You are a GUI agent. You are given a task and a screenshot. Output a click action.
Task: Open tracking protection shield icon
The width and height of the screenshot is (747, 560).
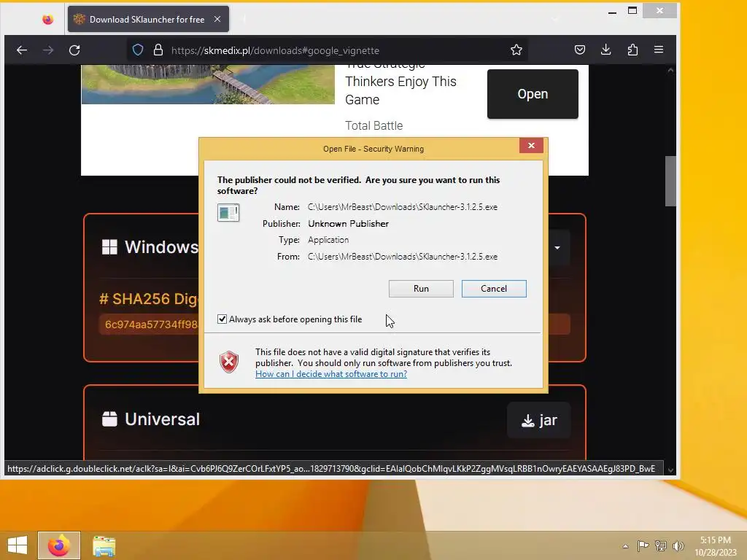pyautogui.click(x=138, y=50)
